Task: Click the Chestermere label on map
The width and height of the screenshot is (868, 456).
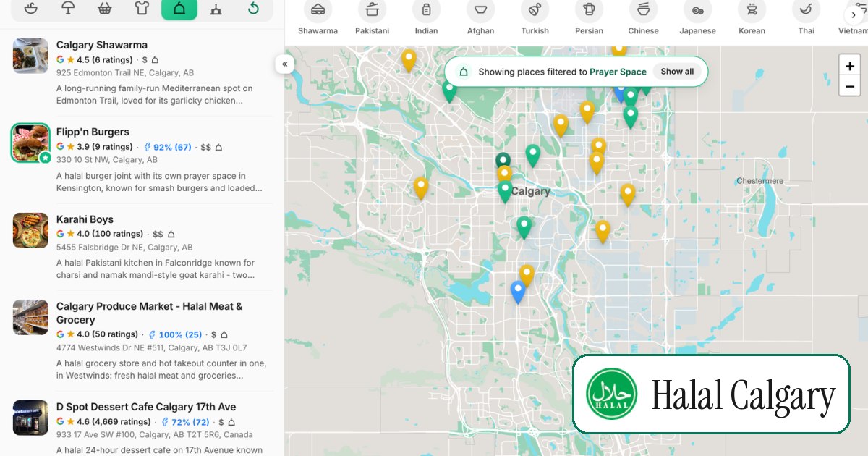Action: pyautogui.click(x=759, y=181)
